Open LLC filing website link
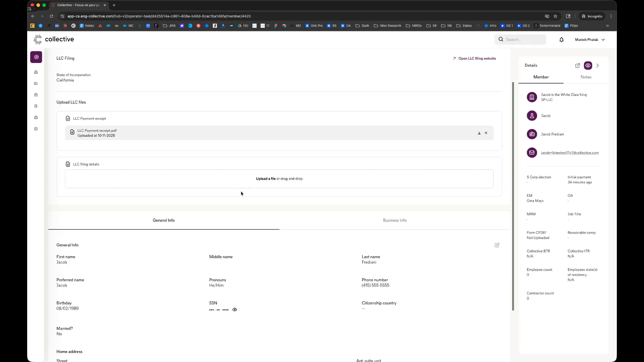 [x=477, y=58]
